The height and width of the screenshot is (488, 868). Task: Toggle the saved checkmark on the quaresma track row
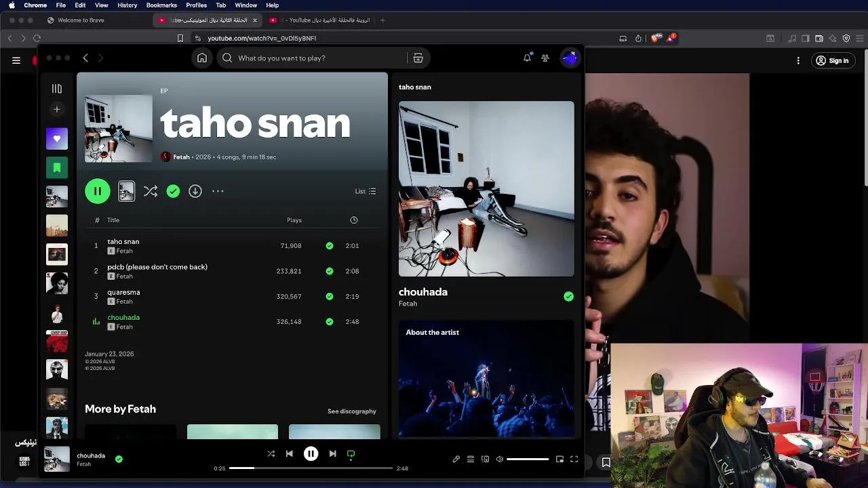tap(330, 296)
